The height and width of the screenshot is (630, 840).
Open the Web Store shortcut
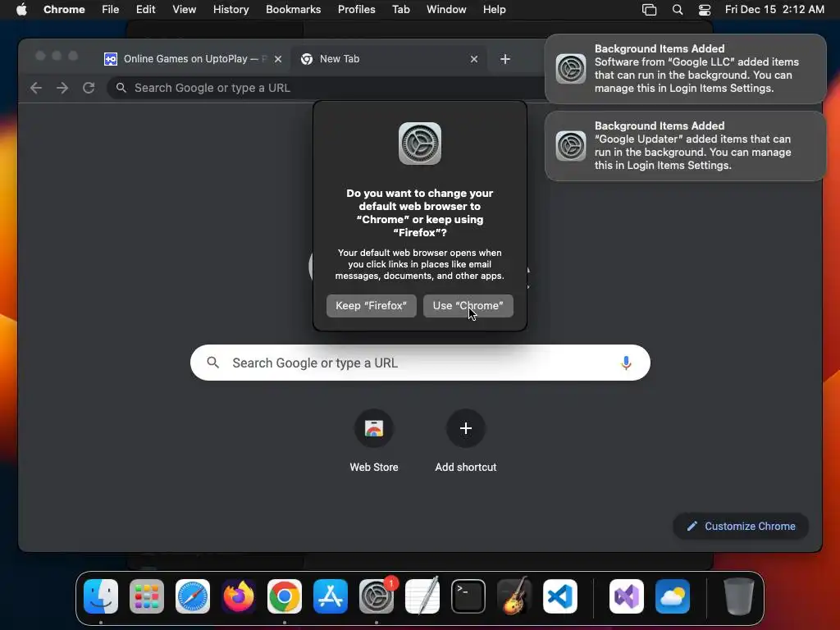point(374,428)
